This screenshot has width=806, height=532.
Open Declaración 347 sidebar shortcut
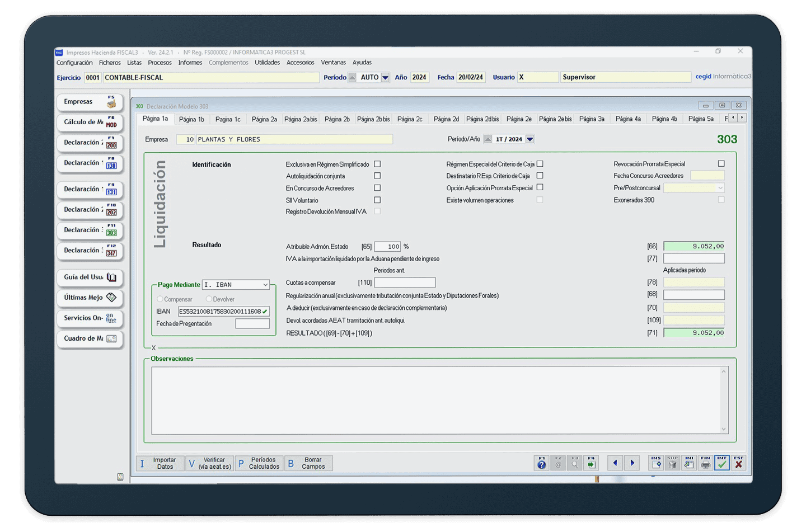click(90, 251)
